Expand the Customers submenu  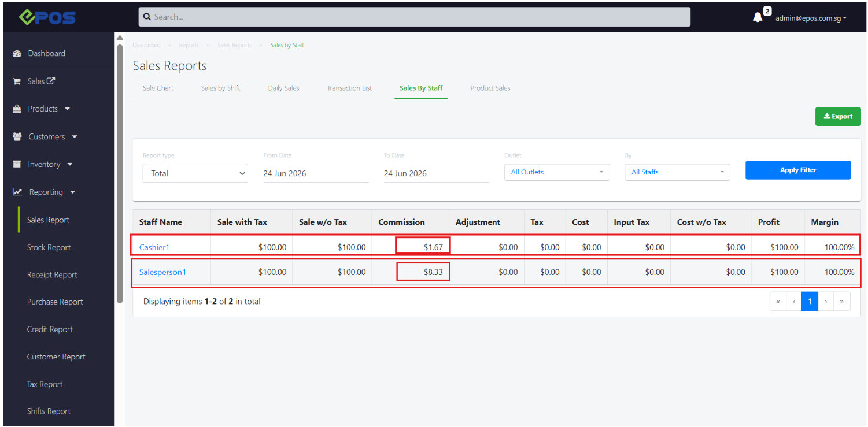[x=74, y=137]
